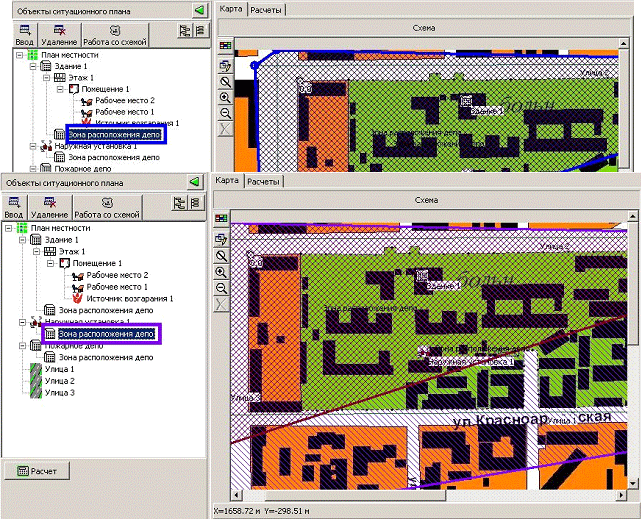Click the scroll-up arrow of the lower map
Screen dimensions: 641x519
[x=633, y=218]
